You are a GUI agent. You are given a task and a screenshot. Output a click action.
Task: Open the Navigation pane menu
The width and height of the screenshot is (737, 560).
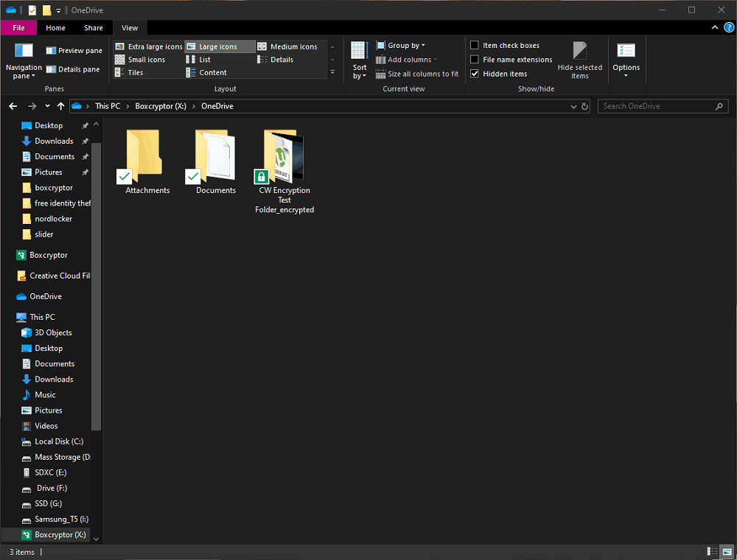pos(24,61)
